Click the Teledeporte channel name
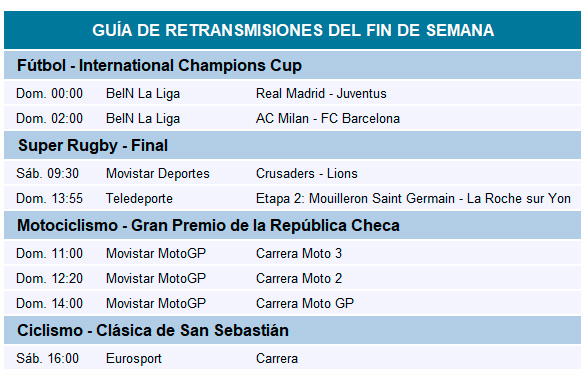The height and width of the screenshot is (391, 586). click(x=139, y=198)
